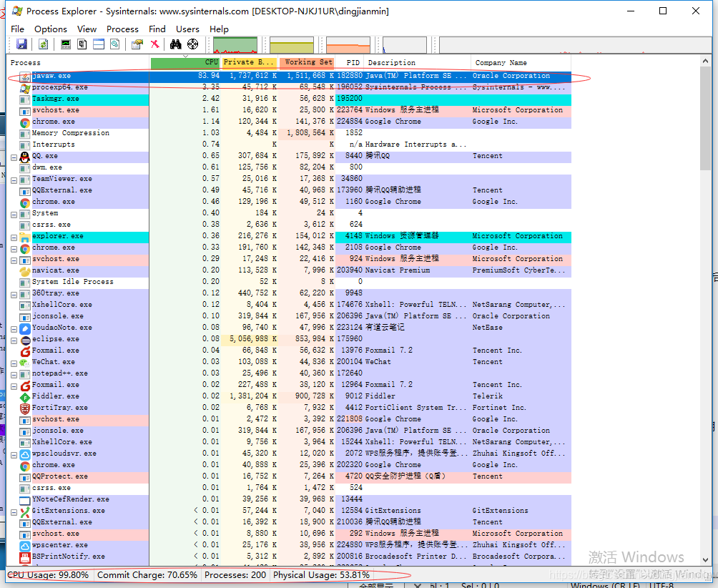The height and width of the screenshot is (588, 718).
Task: Click the green CPU usage mini graph
Action: pos(235,45)
